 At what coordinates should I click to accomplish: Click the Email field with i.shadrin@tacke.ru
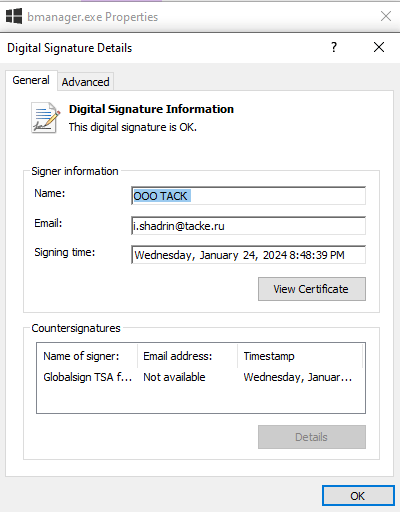pyautogui.click(x=248, y=226)
